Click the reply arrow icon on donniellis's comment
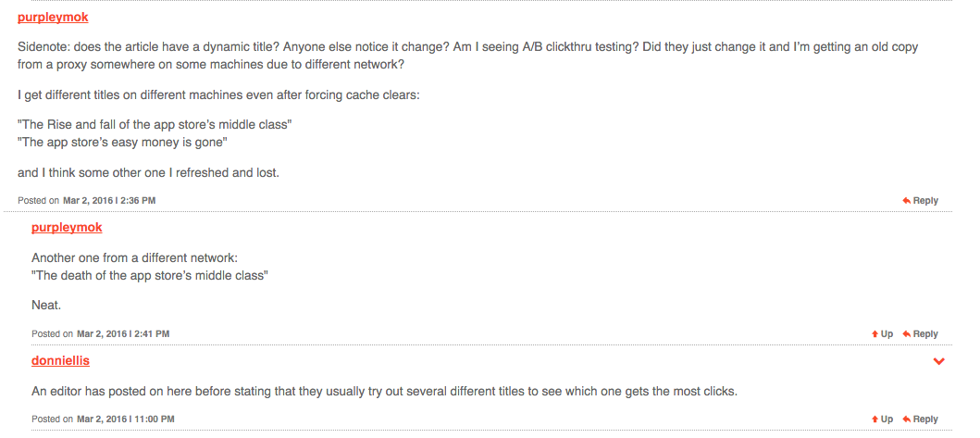980x438 pixels. [x=906, y=419]
